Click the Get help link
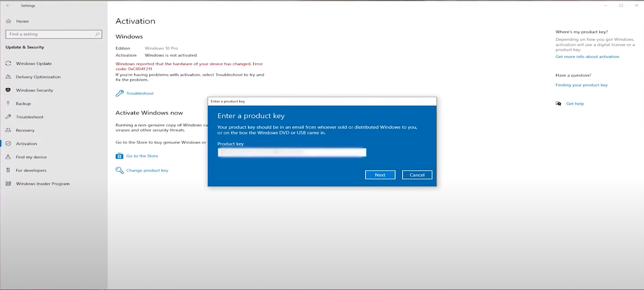644x290 pixels. click(575, 103)
